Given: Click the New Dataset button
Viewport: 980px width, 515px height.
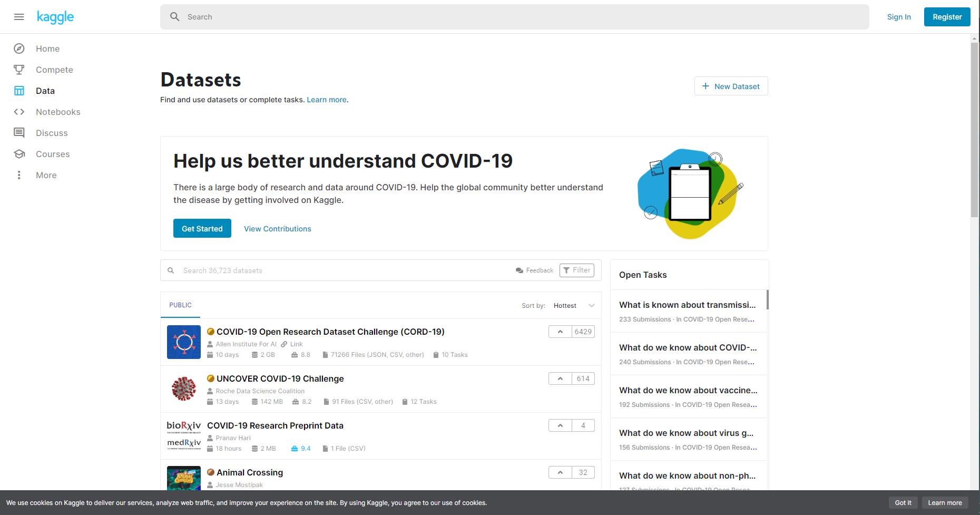Looking at the screenshot, I should click(731, 86).
